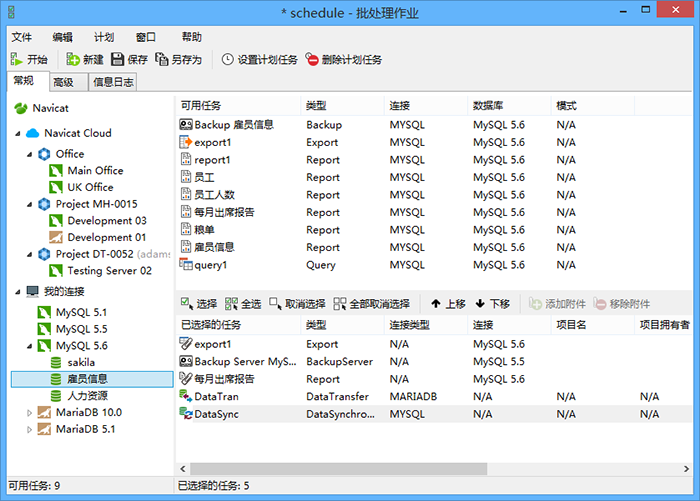Click the 开始 (Start) toolbar icon
Screen dimensions: 700x501
point(16,59)
